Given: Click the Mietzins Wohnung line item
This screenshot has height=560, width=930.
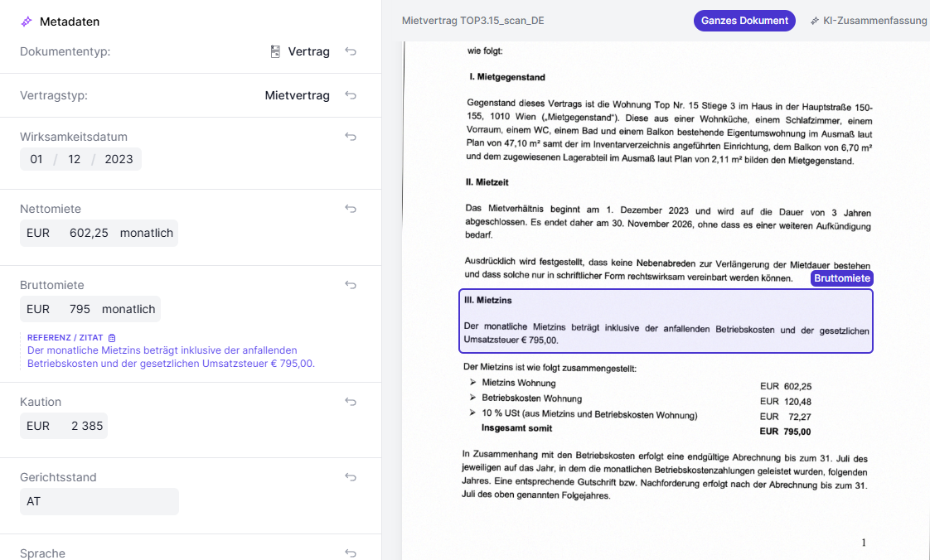Looking at the screenshot, I should (x=518, y=383).
